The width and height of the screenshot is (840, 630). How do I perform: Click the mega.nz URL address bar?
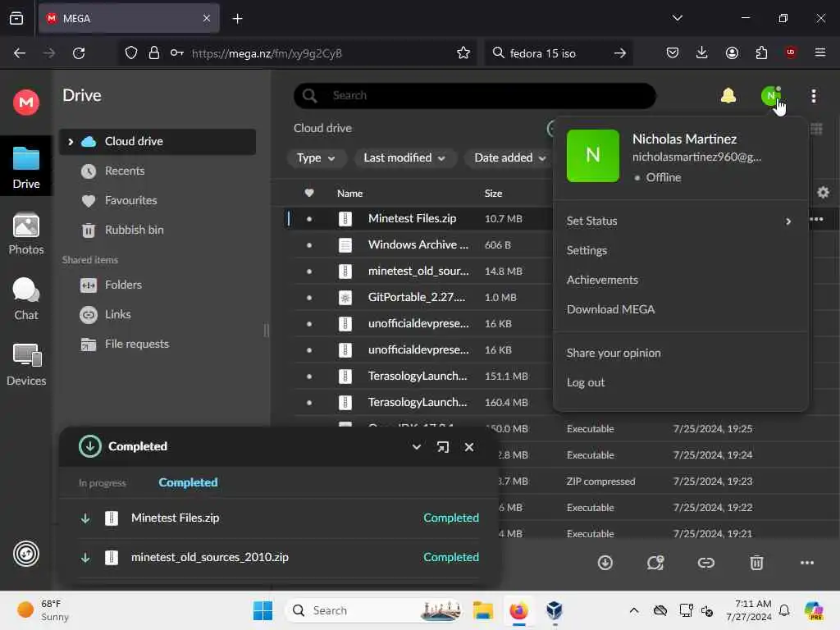pyautogui.click(x=297, y=53)
